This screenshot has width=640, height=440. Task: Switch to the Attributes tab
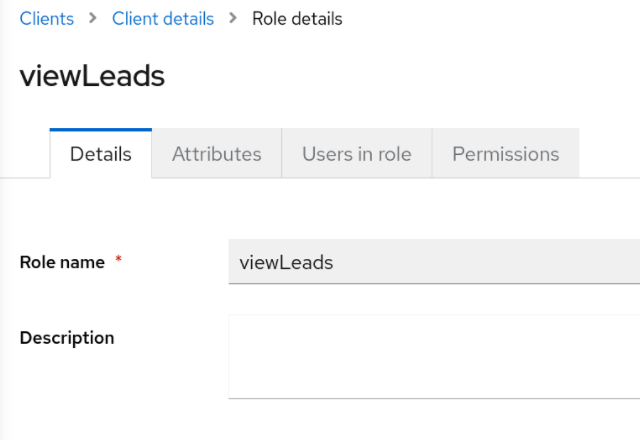[x=216, y=154]
